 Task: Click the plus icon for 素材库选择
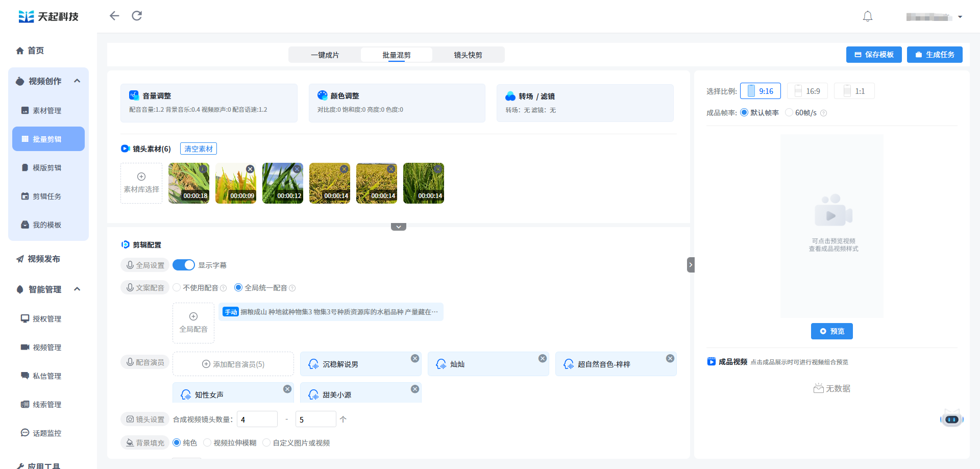tap(141, 177)
